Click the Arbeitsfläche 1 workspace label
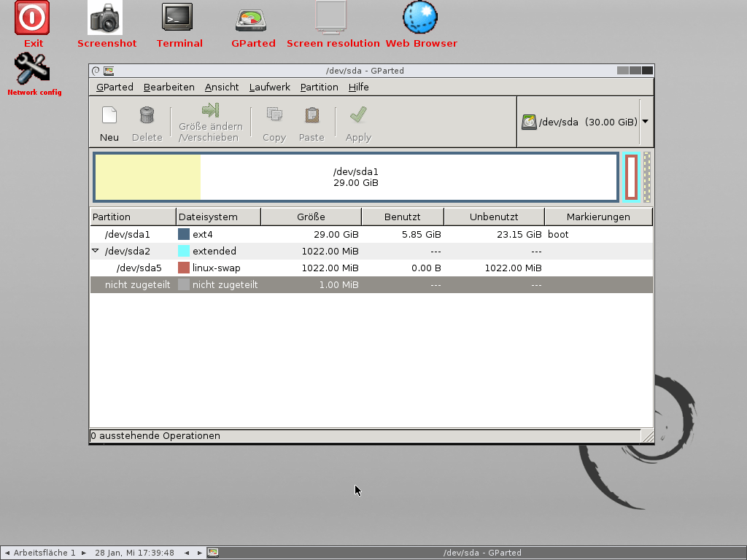Screen dimensions: 747x560 coord(44,553)
